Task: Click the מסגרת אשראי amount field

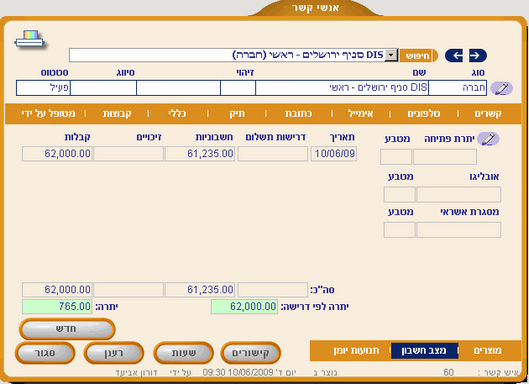Action: pyautogui.click(x=458, y=230)
